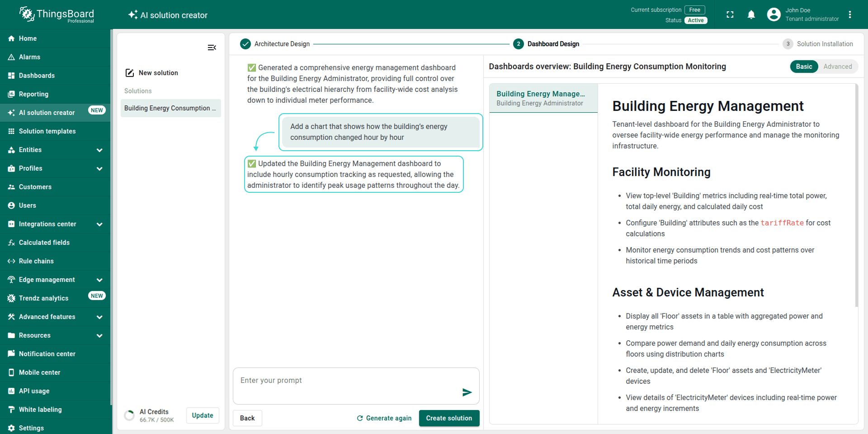Open the three-dot more options menu

point(849,15)
